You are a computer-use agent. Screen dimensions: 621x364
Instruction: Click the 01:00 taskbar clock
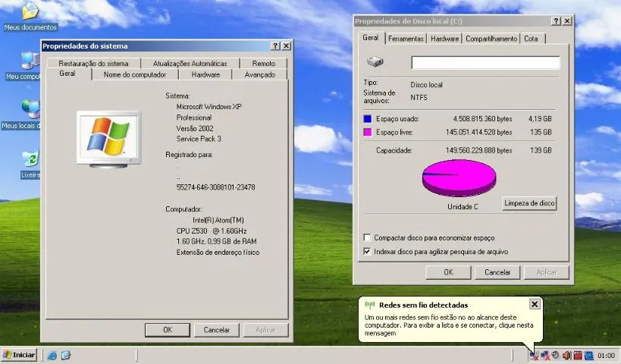click(606, 356)
